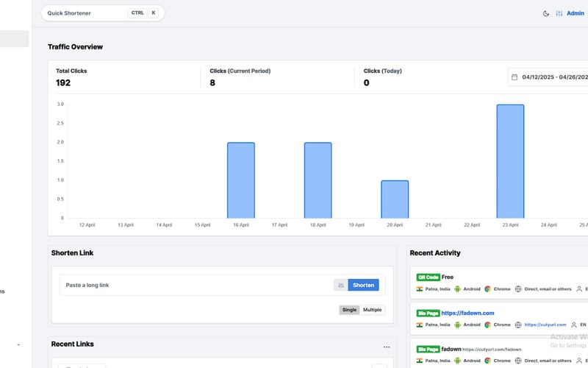Open the fadown bio page entry
This screenshot has width=588, height=368.
tap(451, 349)
